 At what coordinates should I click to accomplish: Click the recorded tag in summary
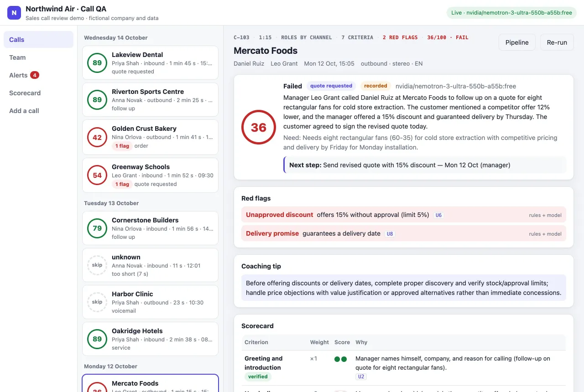(376, 86)
